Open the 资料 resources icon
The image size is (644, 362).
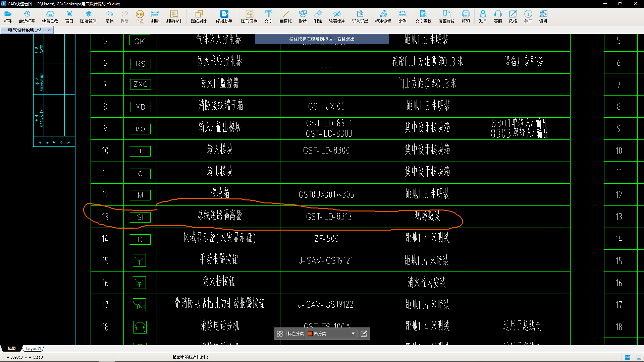coord(543,16)
